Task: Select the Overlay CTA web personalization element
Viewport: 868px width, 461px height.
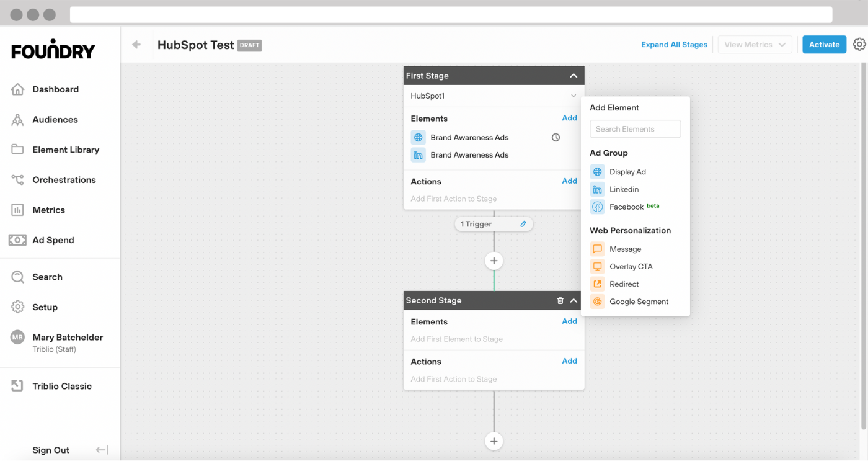Action: pos(631,267)
